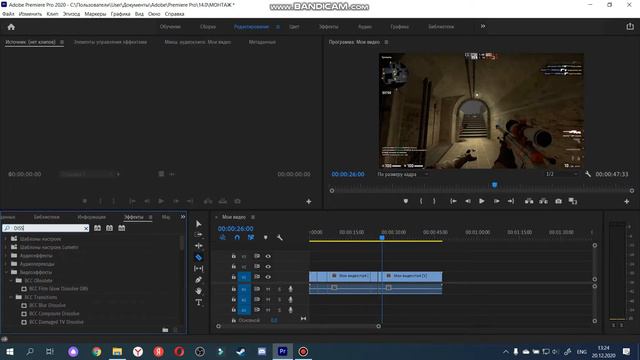Toggle eye visibility for top video track
The height and width of the screenshot is (360, 640).
[268, 256]
